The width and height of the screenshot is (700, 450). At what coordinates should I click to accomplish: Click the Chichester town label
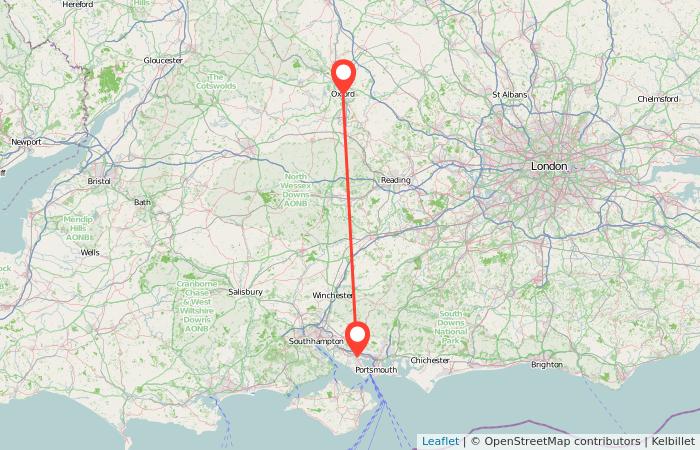pos(430,360)
